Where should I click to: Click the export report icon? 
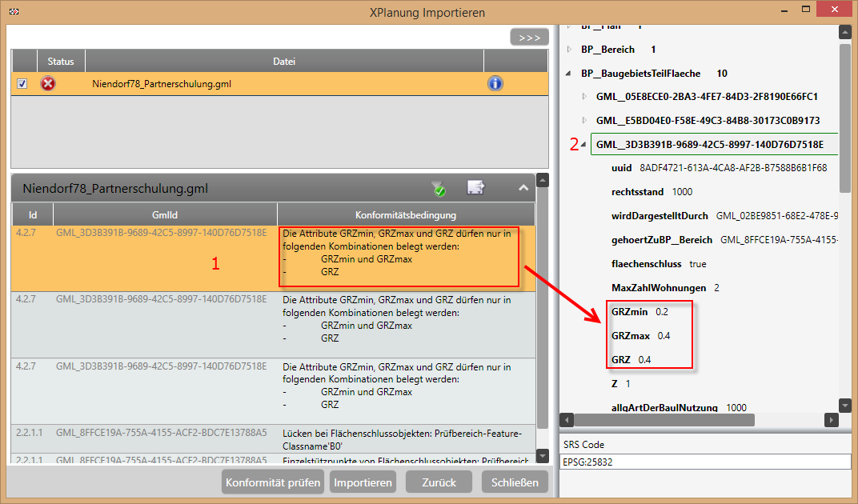(476, 188)
